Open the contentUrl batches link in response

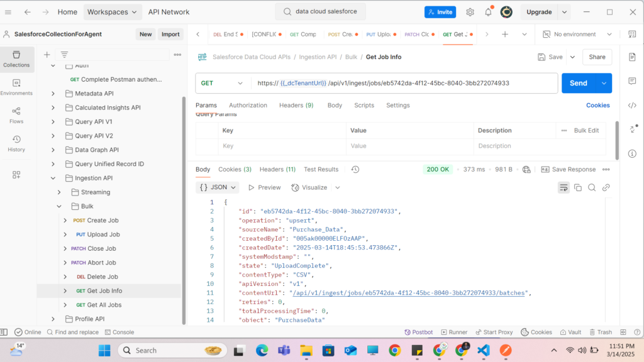(x=409, y=293)
